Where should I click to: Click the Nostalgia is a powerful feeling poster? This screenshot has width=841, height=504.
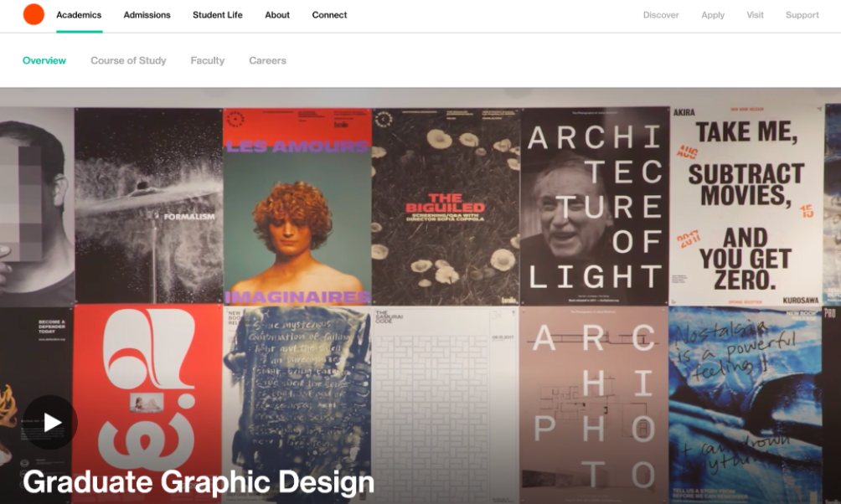point(745,405)
